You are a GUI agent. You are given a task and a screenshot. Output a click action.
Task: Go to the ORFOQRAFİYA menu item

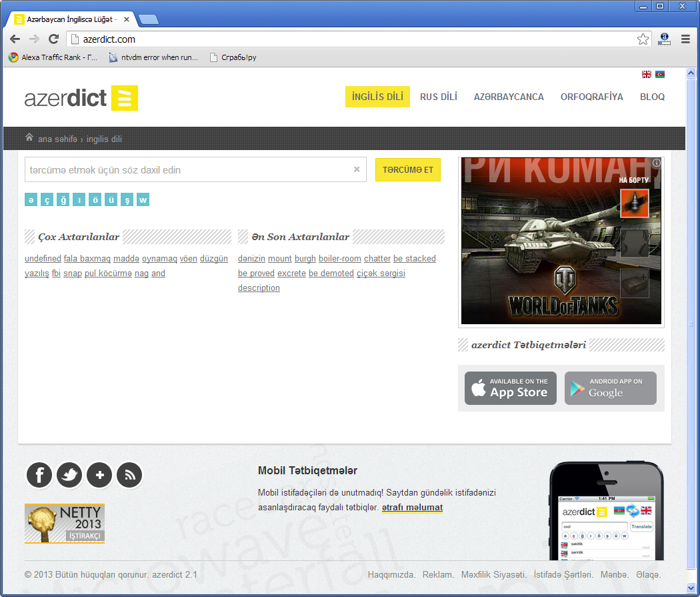(x=591, y=97)
